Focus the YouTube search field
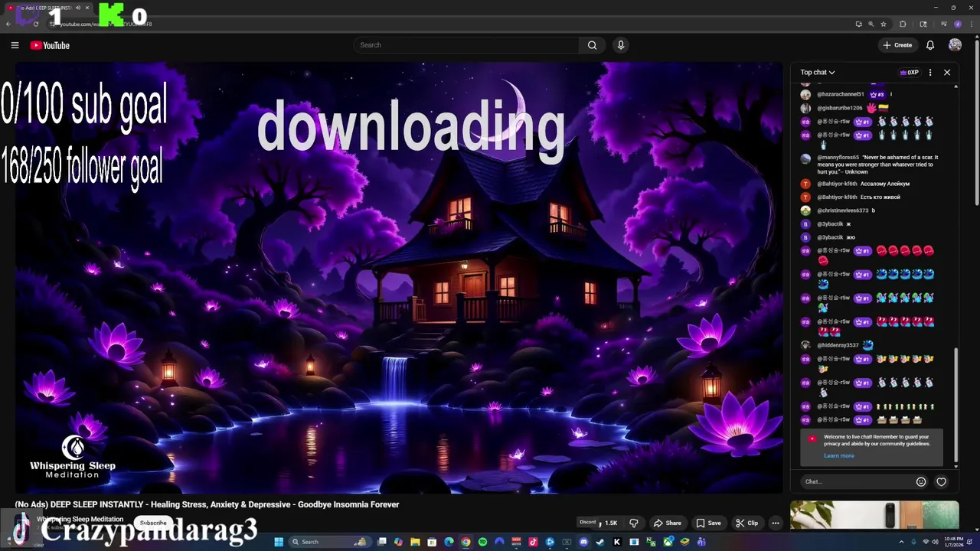Image resolution: width=980 pixels, height=551 pixels. click(x=467, y=45)
